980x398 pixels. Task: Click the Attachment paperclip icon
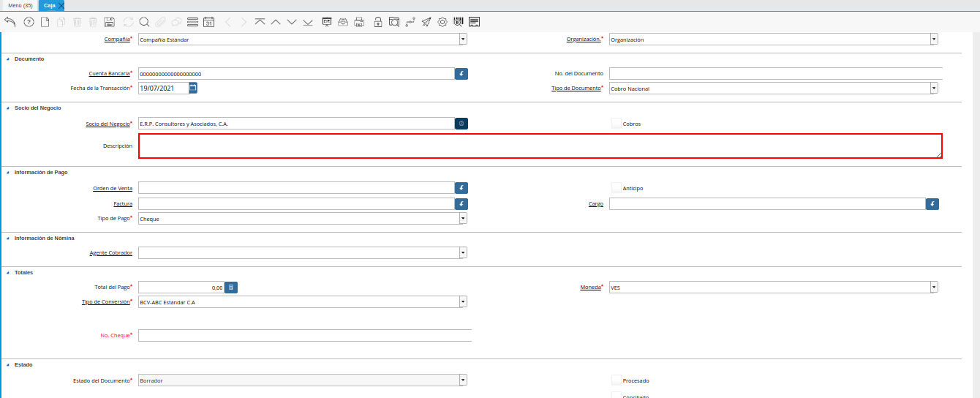tap(160, 22)
